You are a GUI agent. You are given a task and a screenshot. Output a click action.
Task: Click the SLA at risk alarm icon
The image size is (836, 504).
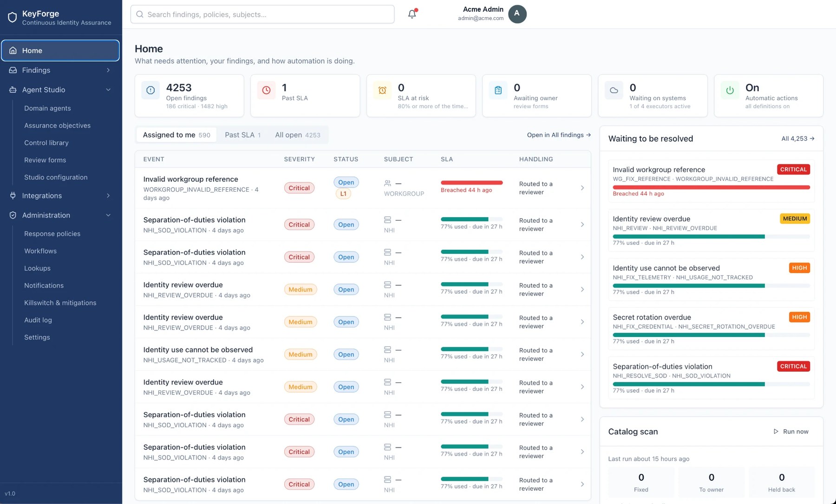tap(382, 90)
